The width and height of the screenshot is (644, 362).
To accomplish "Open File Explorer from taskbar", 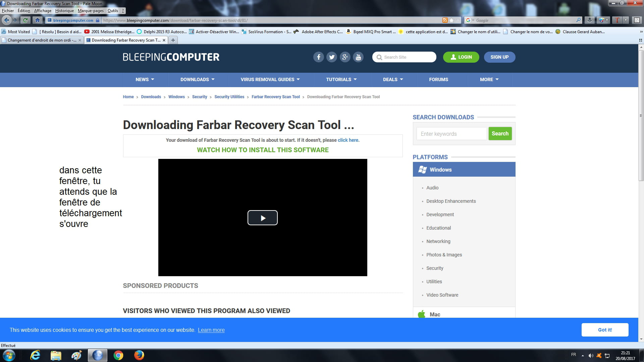I will coord(56,355).
